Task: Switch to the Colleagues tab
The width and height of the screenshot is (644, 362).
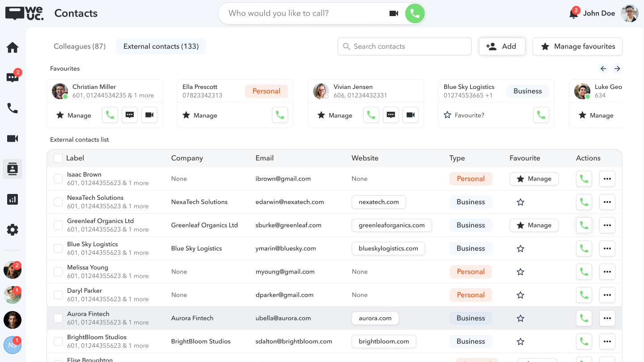Action: pyautogui.click(x=79, y=46)
